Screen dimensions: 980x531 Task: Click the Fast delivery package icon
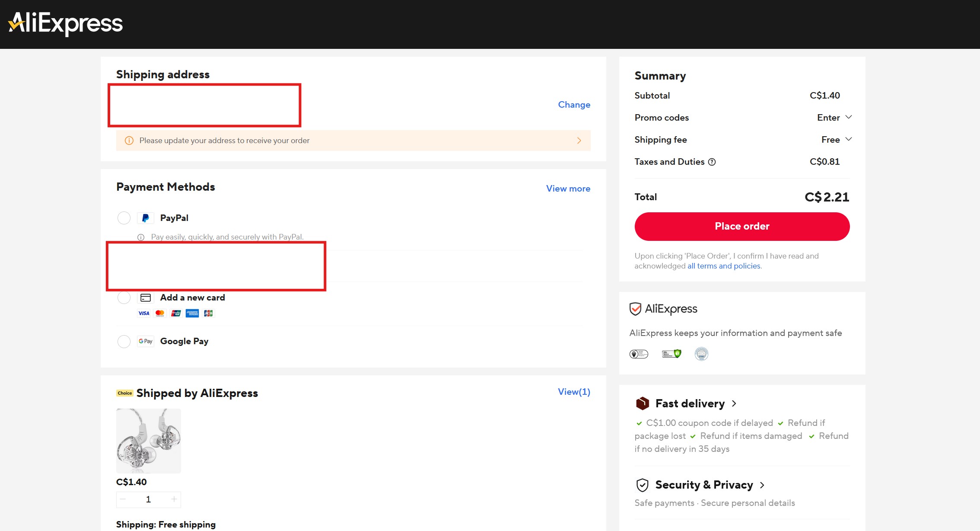pos(643,403)
